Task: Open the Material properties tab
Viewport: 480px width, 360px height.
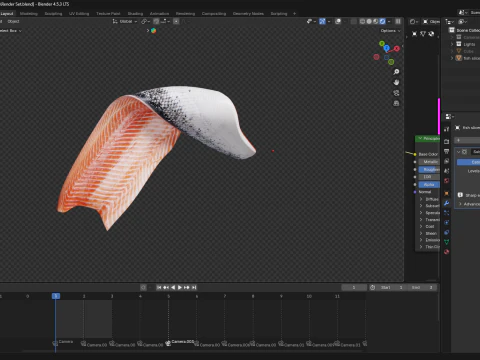Action: pos(447,252)
